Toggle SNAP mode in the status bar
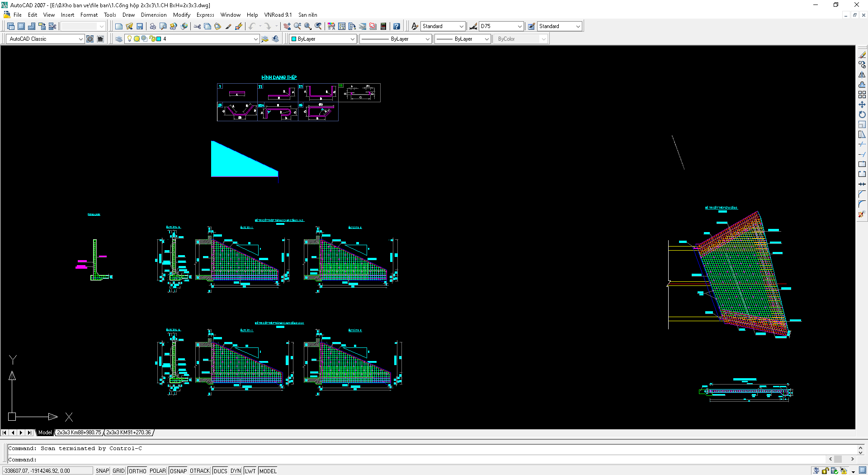Image resolution: width=868 pixels, height=475 pixels. 102,471
